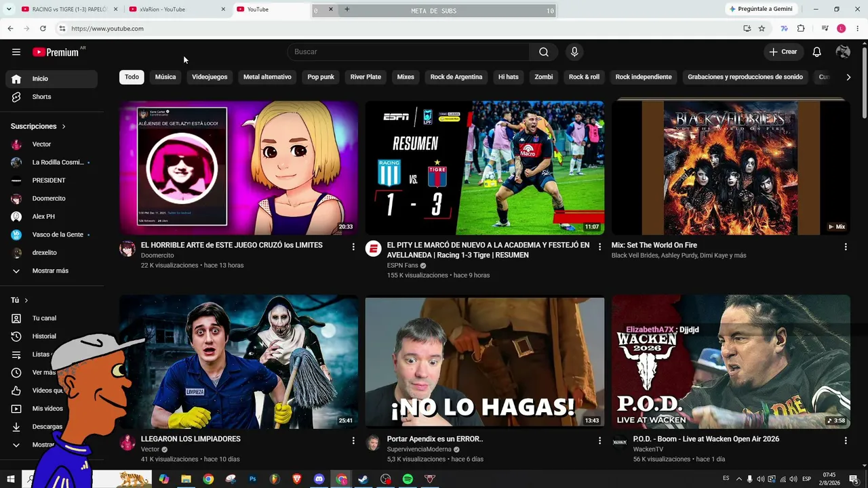
Task: Expand the Tú section chevron
Action: [x=26, y=300]
